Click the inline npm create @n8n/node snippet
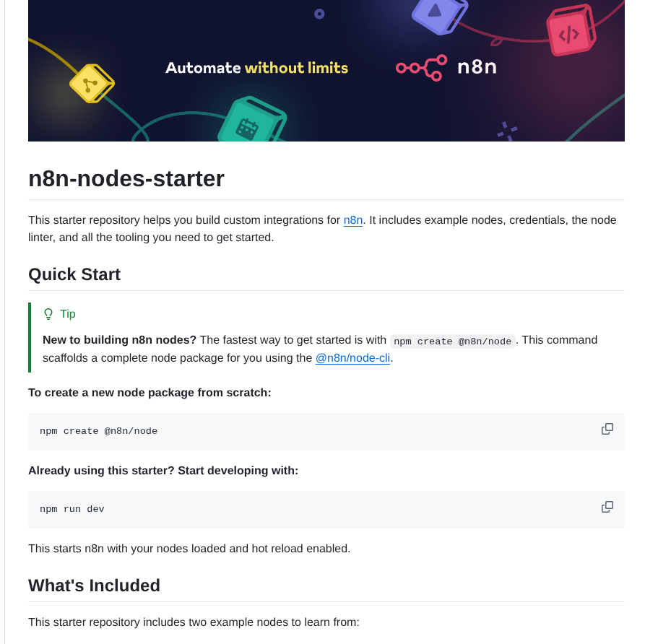The height and width of the screenshot is (644, 645). click(x=452, y=340)
